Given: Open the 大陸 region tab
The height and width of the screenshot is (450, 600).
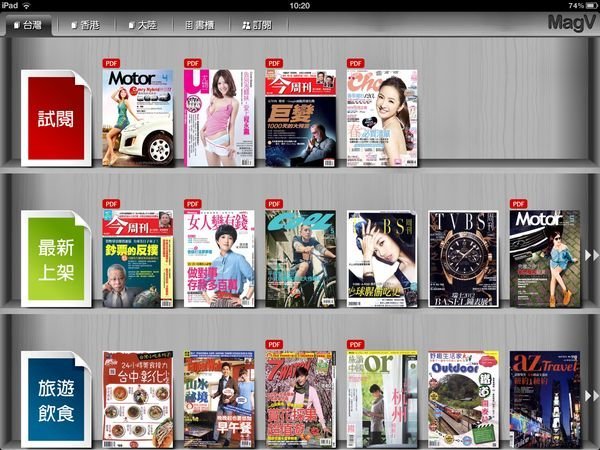Looking at the screenshot, I should pyautogui.click(x=141, y=24).
